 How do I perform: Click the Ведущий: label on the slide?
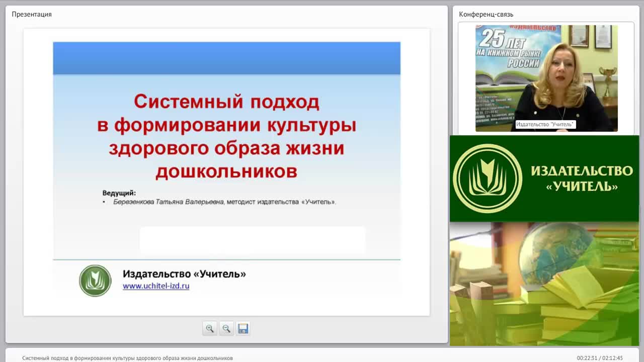119,193
